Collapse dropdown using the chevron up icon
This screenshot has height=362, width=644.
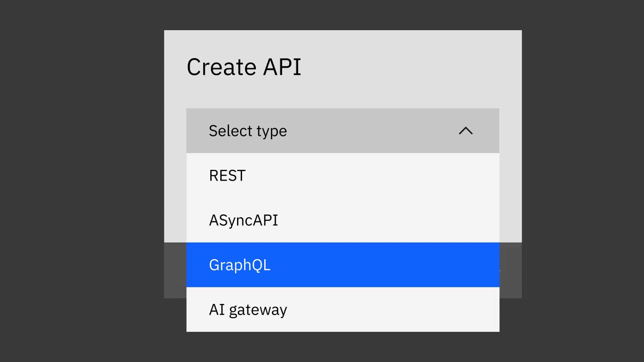pos(466,131)
